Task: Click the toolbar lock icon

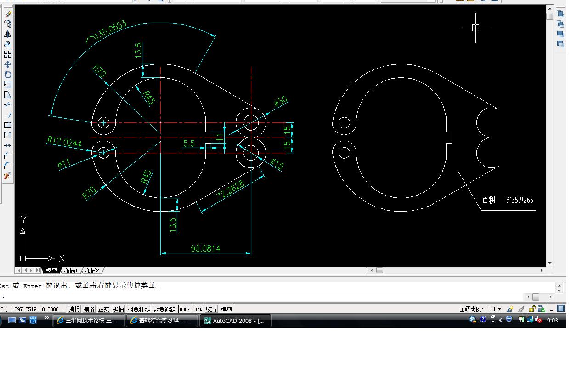Action: point(532,309)
